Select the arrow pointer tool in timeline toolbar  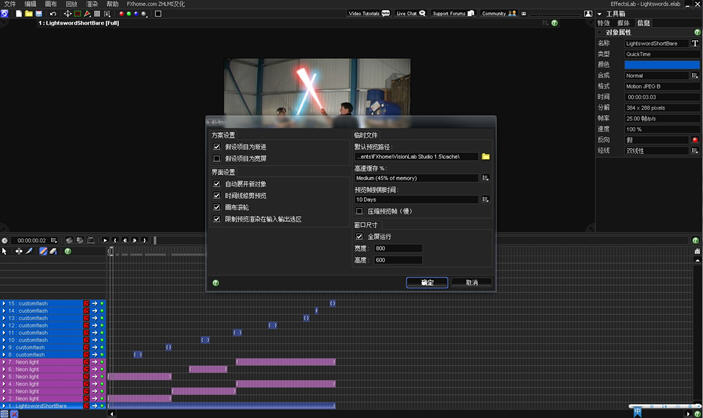(x=5, y=251)
